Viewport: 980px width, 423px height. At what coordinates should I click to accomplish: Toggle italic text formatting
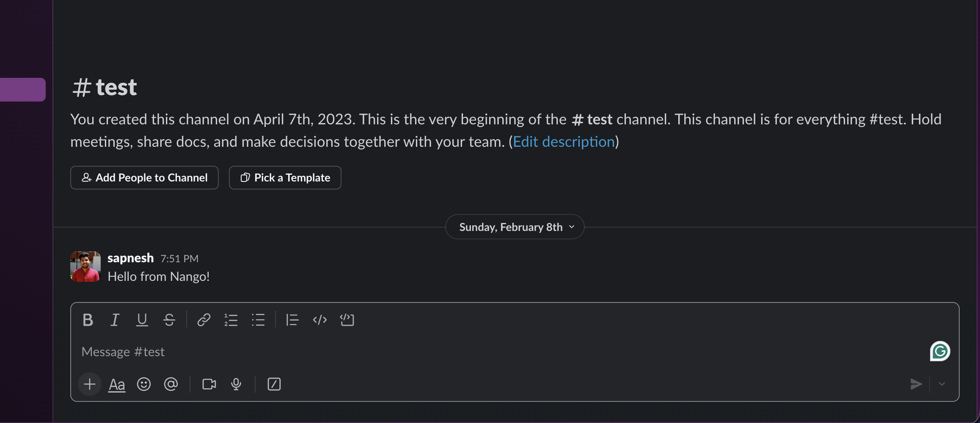click(115, 320)
